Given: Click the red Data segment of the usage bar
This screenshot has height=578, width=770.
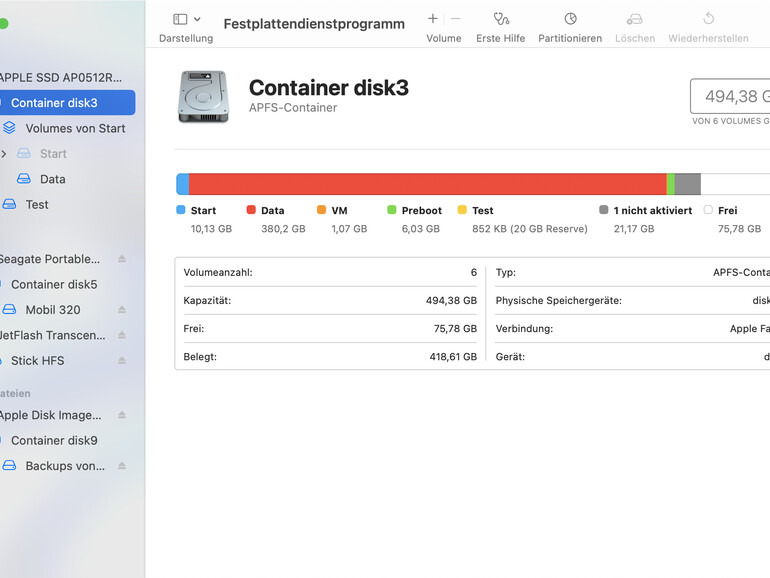Looking at the screenshot, I should click(428, 184).
